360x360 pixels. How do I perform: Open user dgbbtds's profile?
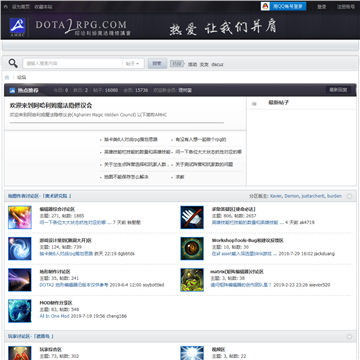tap(125, 254)
